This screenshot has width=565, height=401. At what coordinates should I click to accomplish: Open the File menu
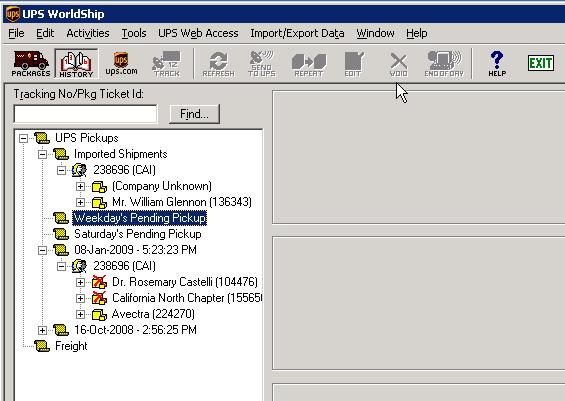coord(16,33)
